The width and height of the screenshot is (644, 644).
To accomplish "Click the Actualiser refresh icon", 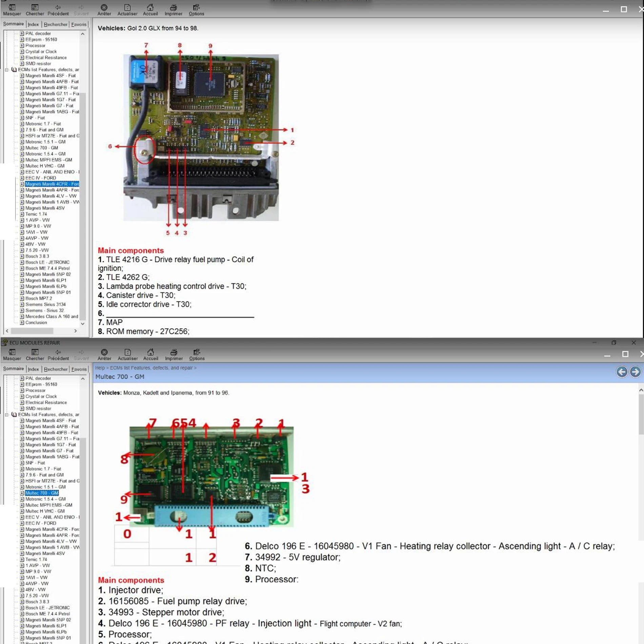I will coord(127,7).
